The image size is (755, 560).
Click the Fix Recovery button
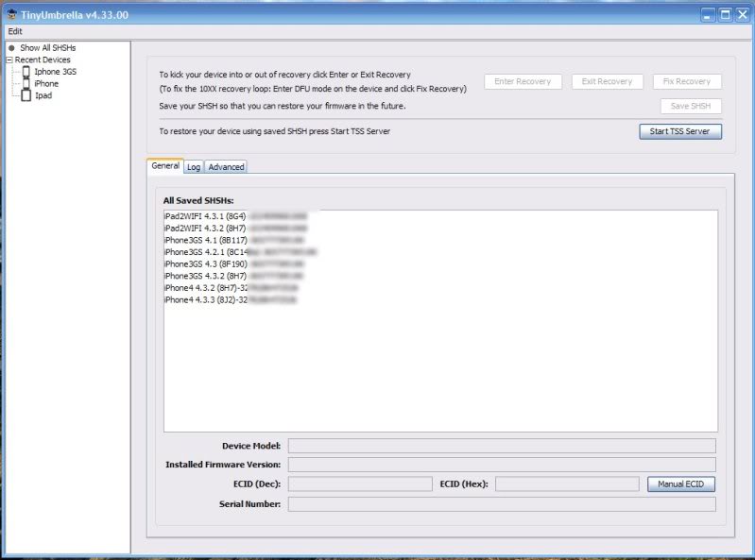(x=687, y=81)
